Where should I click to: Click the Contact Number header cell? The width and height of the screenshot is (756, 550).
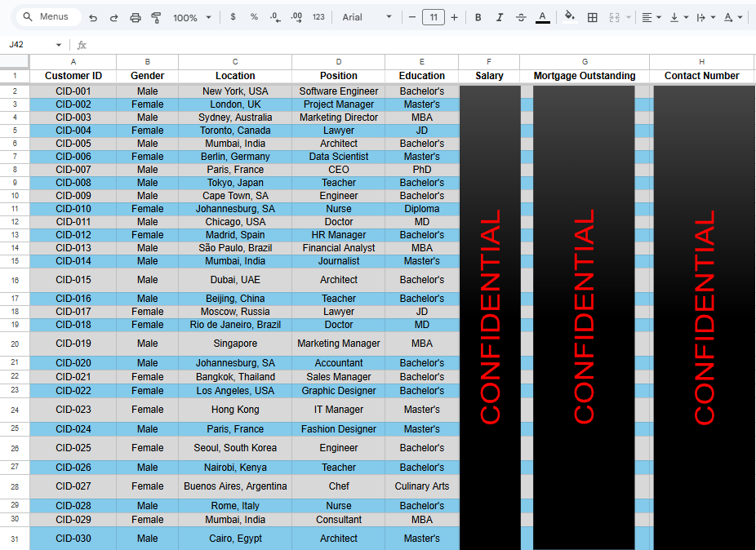pyautogui.click(x=701, y=76)
